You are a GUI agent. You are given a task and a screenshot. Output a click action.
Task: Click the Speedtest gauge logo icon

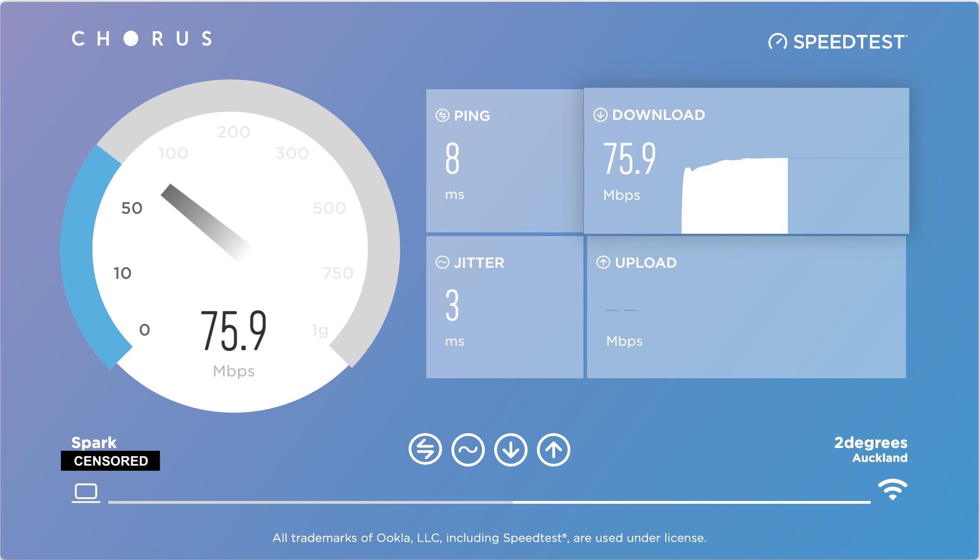tap(778, 42)
